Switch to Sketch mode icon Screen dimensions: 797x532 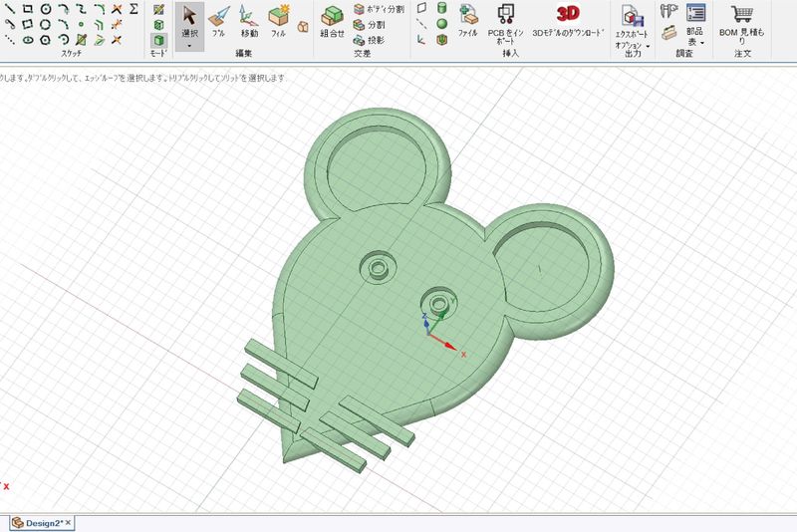[159, 9]
